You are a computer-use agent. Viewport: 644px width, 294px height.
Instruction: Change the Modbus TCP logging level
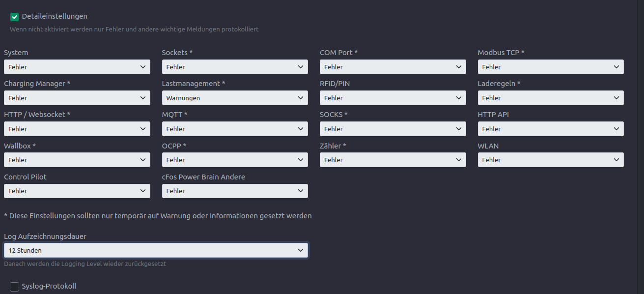coord(551,67)
